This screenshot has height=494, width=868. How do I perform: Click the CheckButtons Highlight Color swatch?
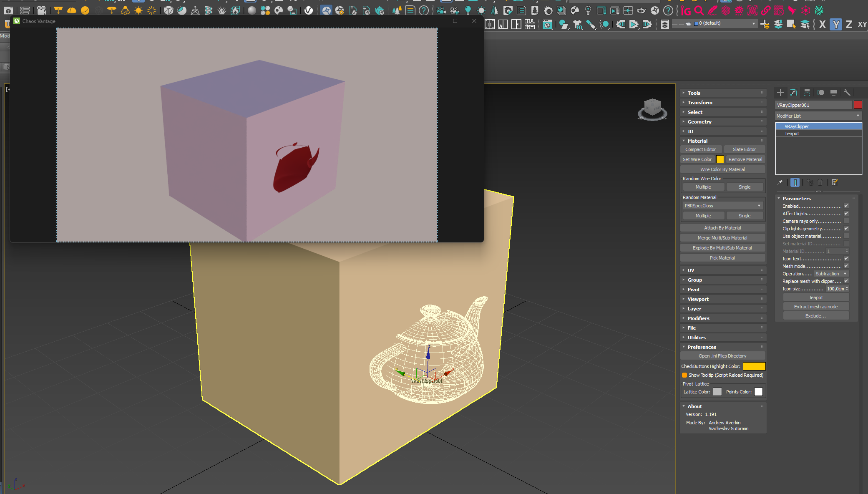coord(754,366)
